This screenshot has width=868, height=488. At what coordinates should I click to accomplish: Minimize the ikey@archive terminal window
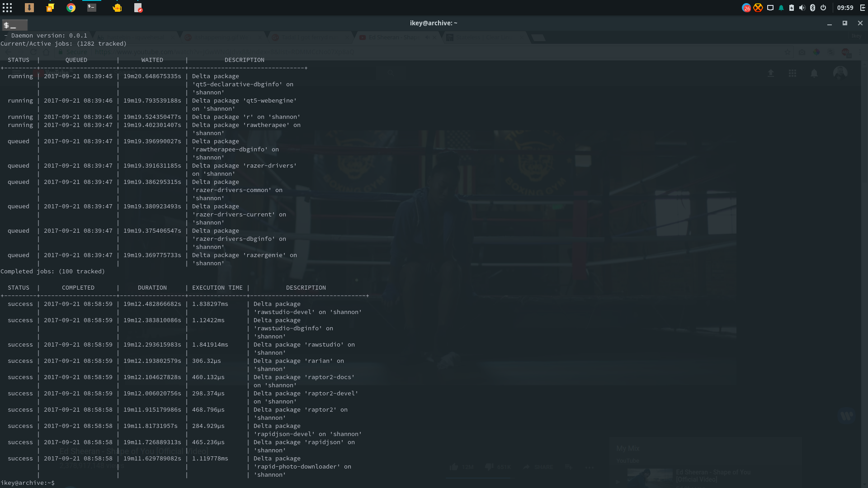[830, 23]
